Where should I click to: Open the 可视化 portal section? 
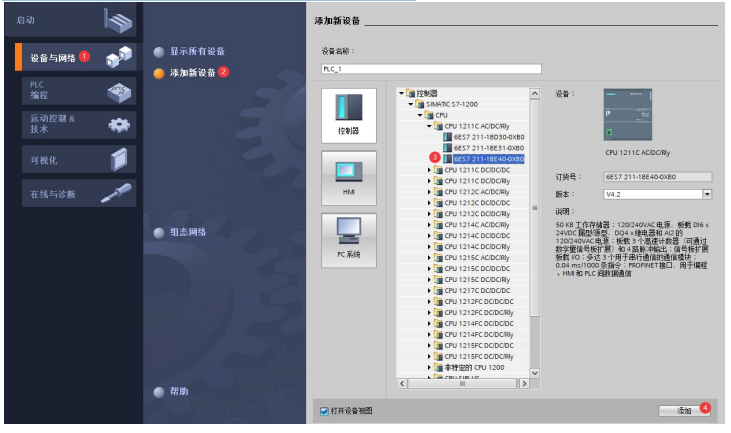tap(79, 159)
